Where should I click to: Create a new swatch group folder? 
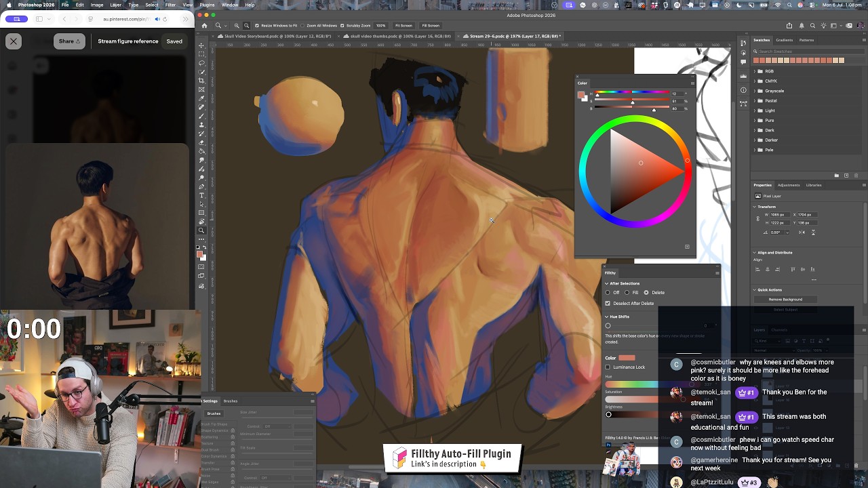[x=836, y=176]
